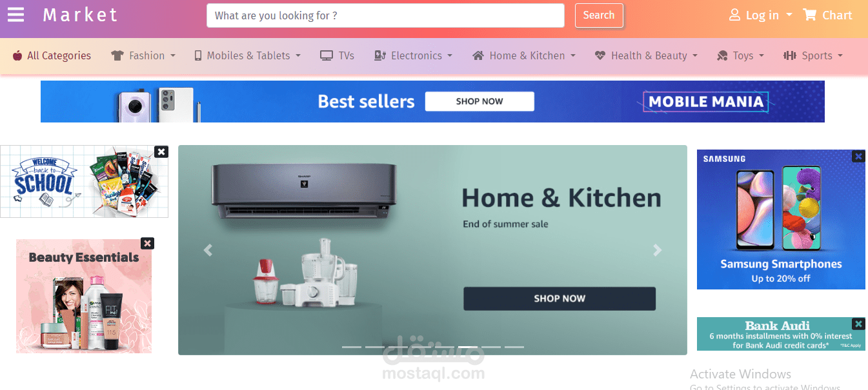This screenshot has width=868, height=390.
Task: Advance to the next carousel slide
Action: click(x=657, y=250)
